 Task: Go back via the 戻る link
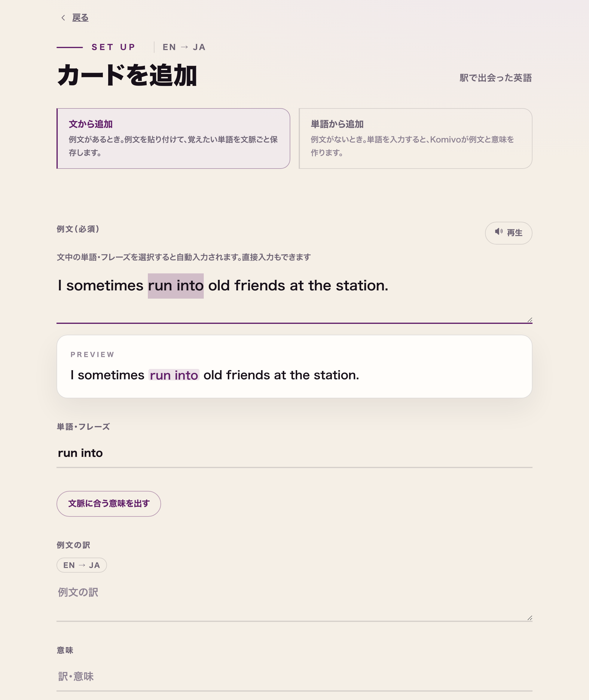[81, 18]
